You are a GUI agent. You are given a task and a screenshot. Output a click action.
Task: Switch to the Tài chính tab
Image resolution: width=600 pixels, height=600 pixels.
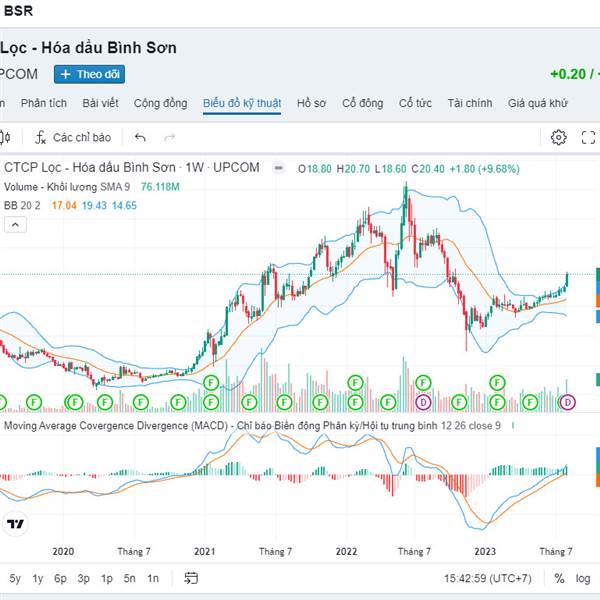470,103
